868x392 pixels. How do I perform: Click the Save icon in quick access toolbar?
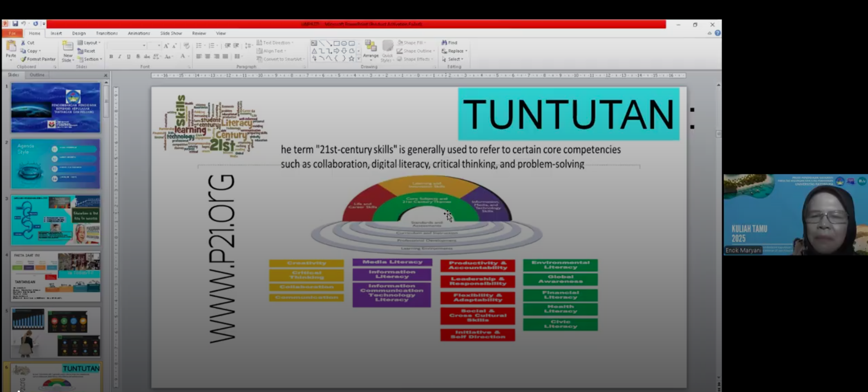(15, 24)
